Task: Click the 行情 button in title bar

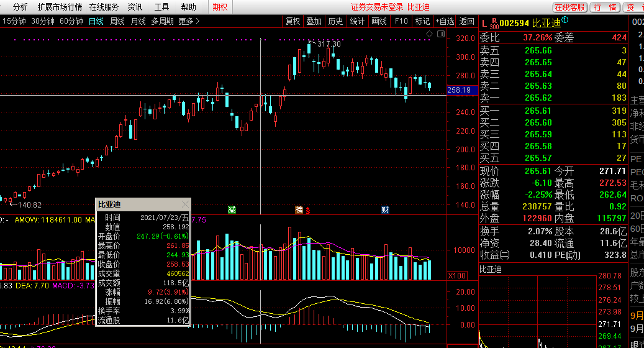Action: 605,7
